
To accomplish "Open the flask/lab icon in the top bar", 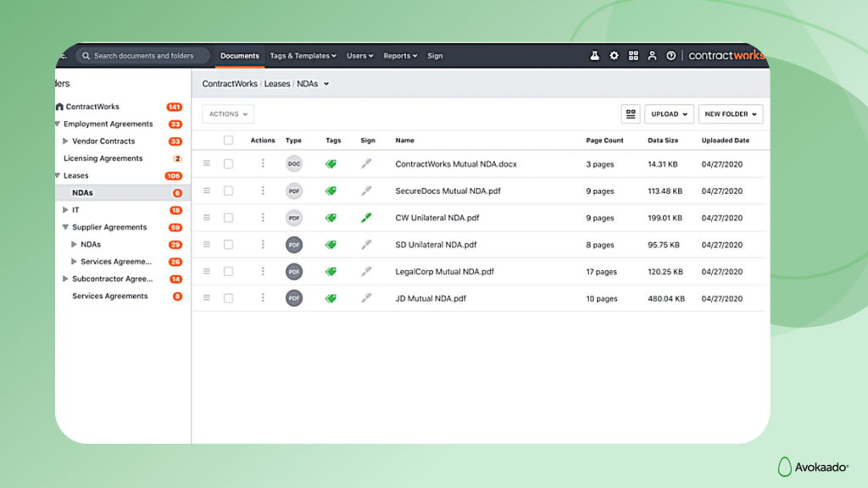I will pyautogui.click(x=594, y=55).
